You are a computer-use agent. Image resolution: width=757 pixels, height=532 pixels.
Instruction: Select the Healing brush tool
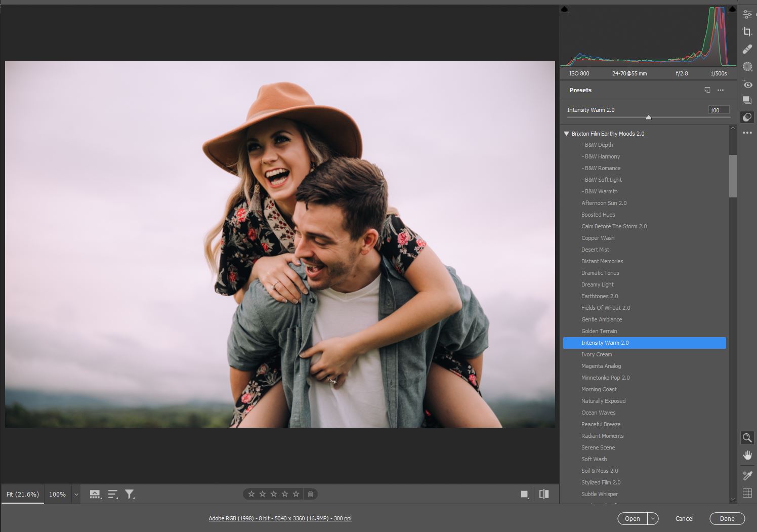pos(747,49)
